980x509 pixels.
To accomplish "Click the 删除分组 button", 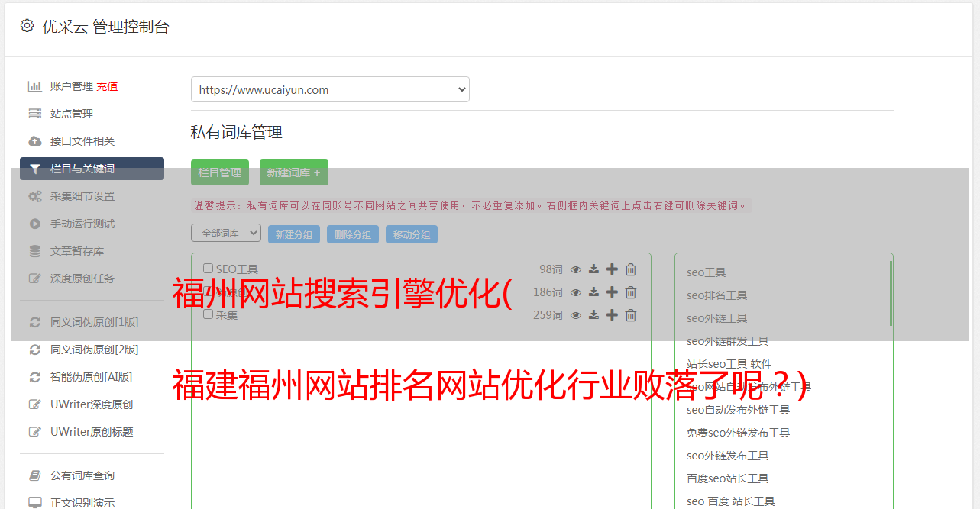I will point(353,234).
